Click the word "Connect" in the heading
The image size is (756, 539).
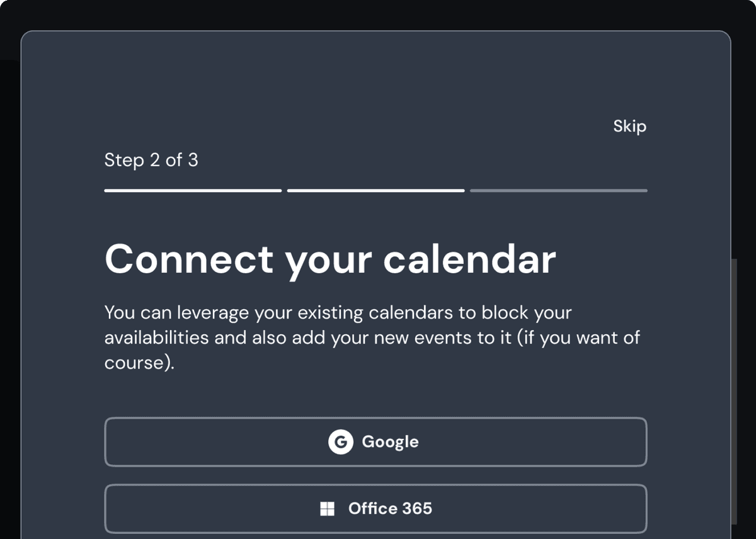click(189, 259)
